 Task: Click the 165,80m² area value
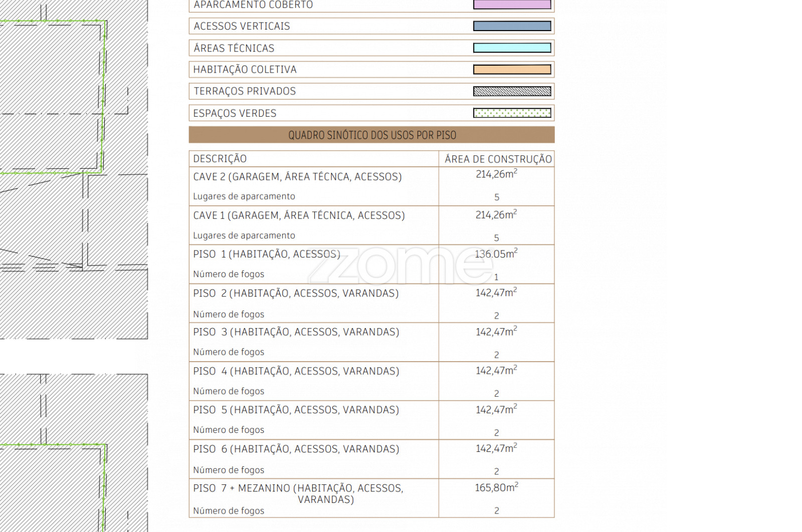(496, 487)
